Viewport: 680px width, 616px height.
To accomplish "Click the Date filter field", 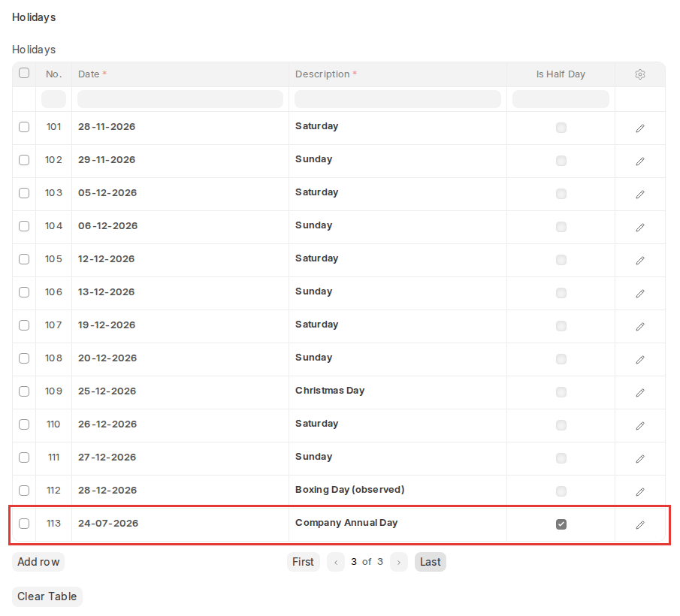I will [x=180, y=99].
